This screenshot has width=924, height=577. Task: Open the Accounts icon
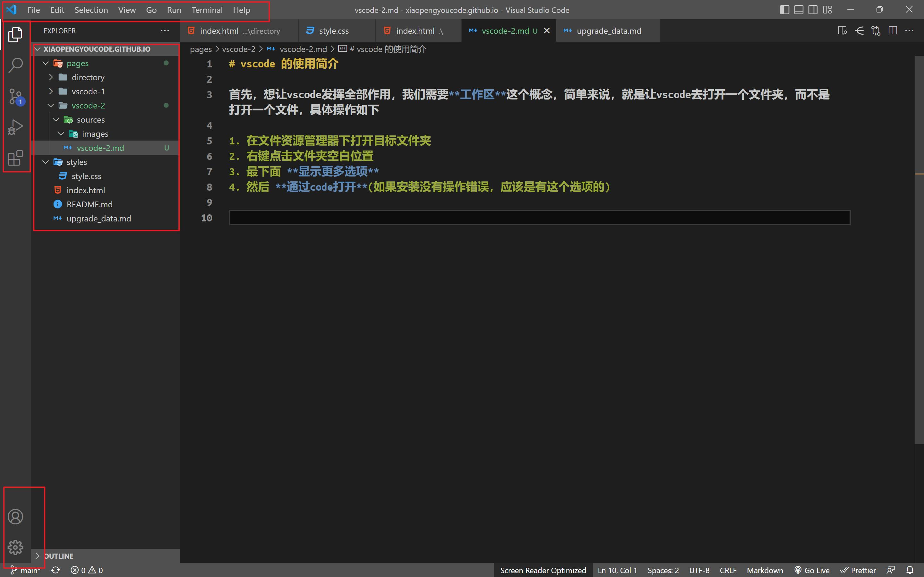click(x=15, y=517)
